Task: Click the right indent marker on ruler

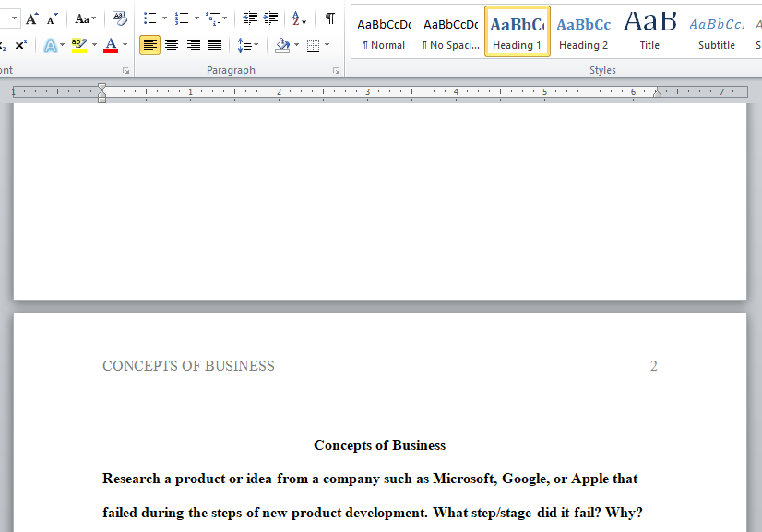Action: 657,93
